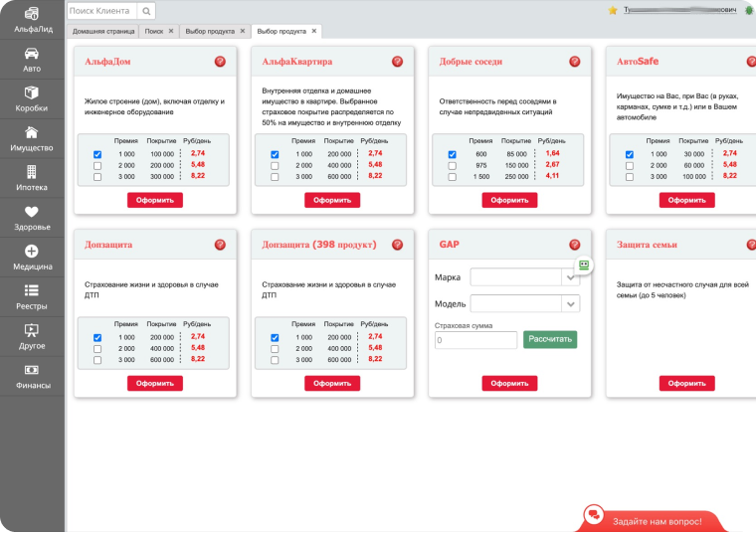Click the green bug icon top right
Viewport: 756px width, 533px height.
[x=749, y=10]
